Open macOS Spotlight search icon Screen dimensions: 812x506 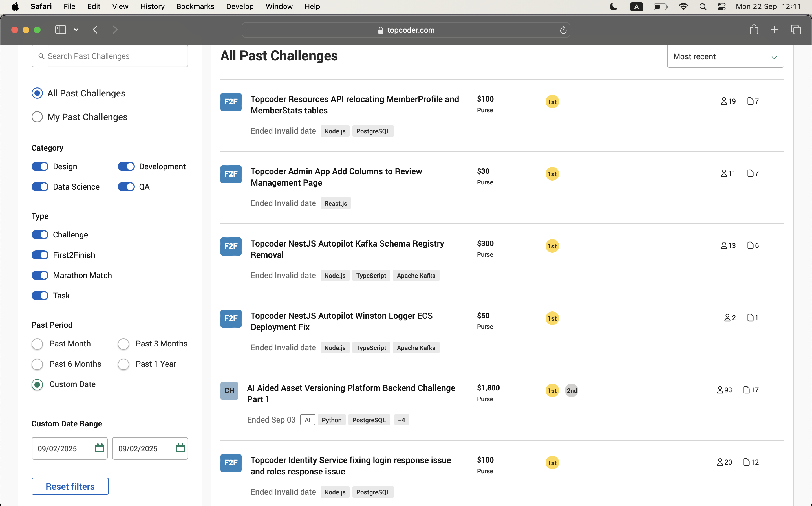[x=703, y=7]
